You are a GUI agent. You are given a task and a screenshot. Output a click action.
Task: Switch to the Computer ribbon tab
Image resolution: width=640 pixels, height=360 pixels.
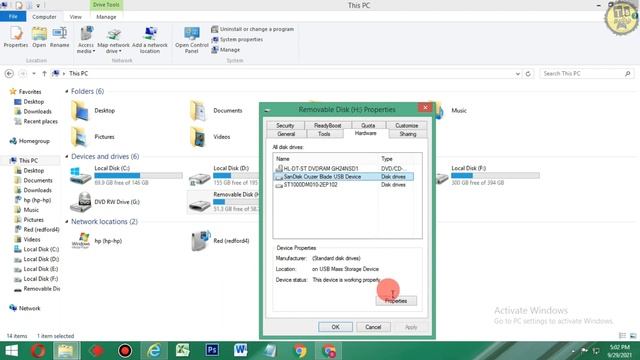44,17
